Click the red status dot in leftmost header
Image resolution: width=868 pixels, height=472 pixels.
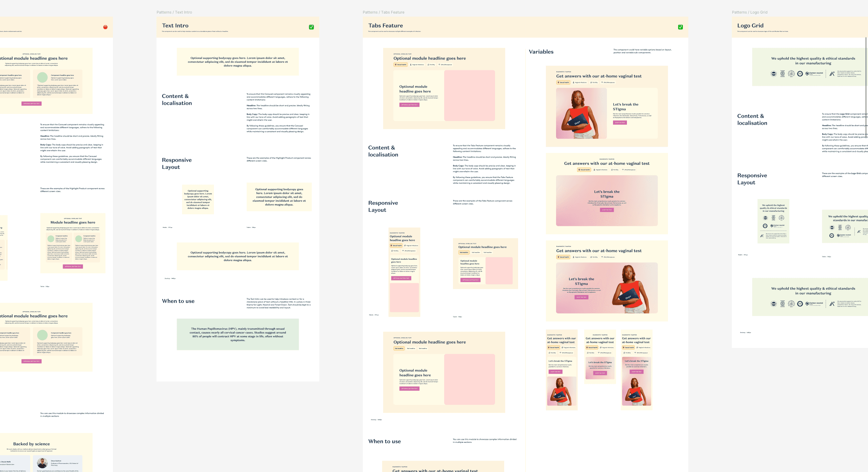click(105, 27)
